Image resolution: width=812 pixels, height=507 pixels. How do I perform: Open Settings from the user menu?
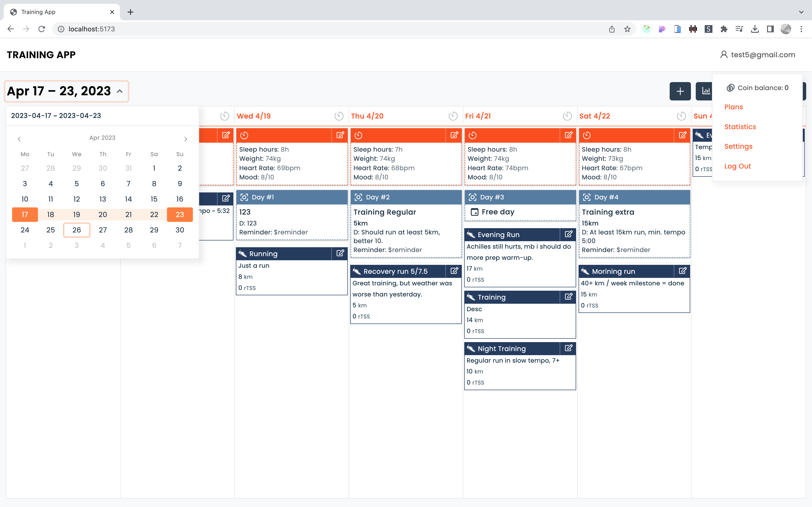[x=738, y=147]
